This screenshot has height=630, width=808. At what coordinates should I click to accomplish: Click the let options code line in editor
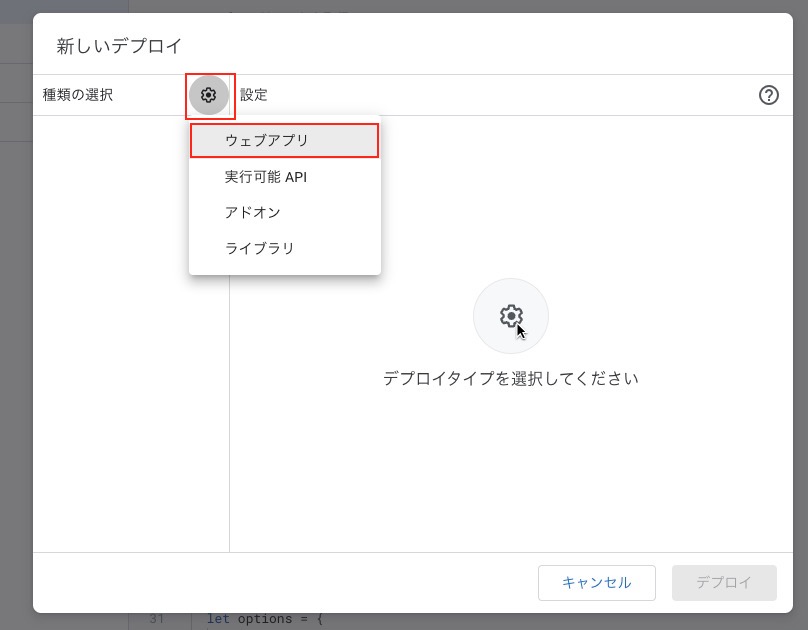(x=265, y=619)
